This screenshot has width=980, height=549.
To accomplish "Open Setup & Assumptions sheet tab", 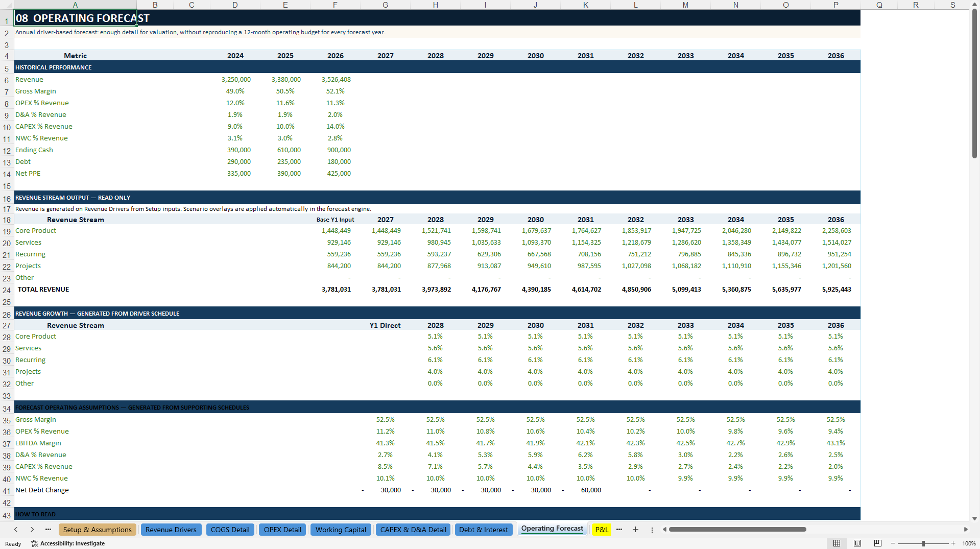I will point(98,530).
